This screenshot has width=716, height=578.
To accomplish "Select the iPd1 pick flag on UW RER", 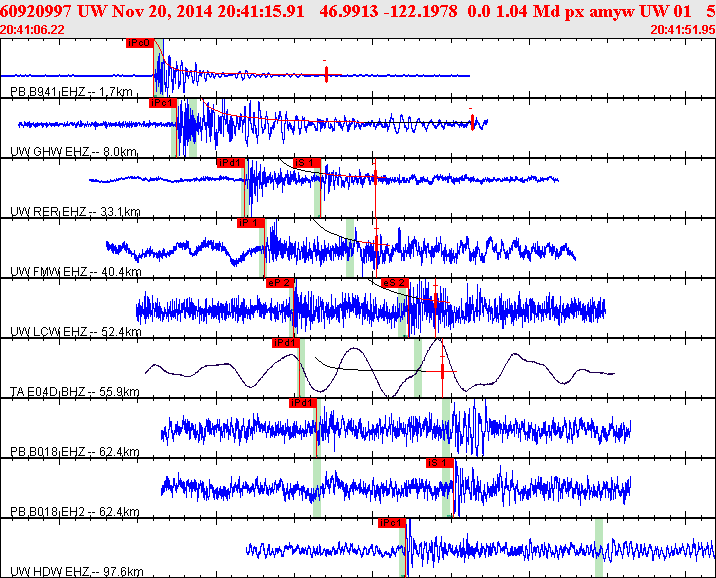I will (x=231, y=163).
